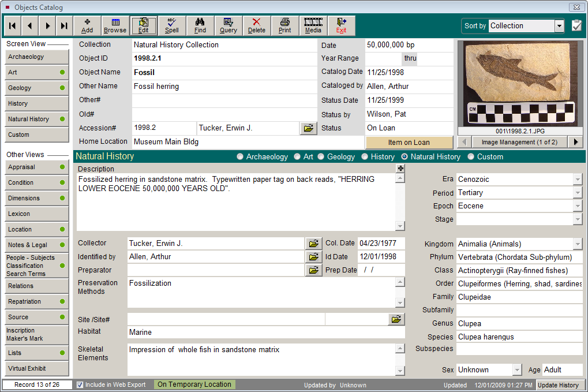Open the Collector lookup folder icon
588x392 pixels.
(x=313, y=243)
